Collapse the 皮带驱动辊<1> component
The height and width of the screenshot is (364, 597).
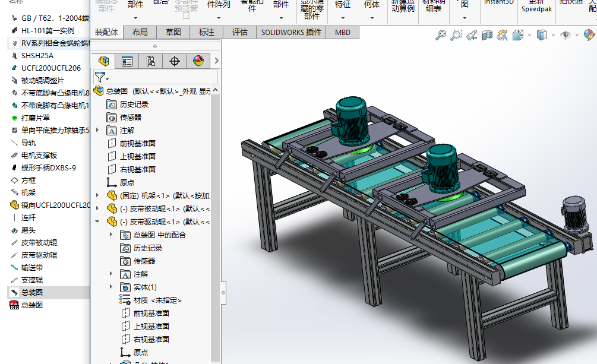(97, 221)
